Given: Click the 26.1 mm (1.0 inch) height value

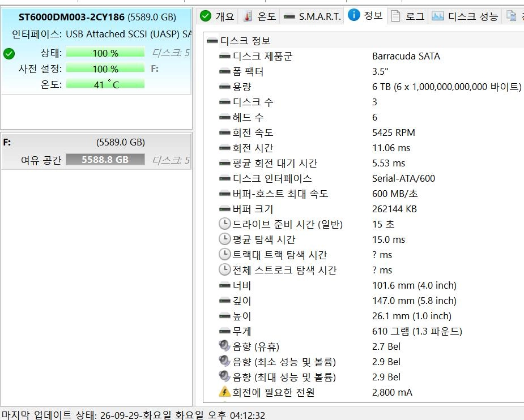Looking at the screenshot, I should [412, 316].
